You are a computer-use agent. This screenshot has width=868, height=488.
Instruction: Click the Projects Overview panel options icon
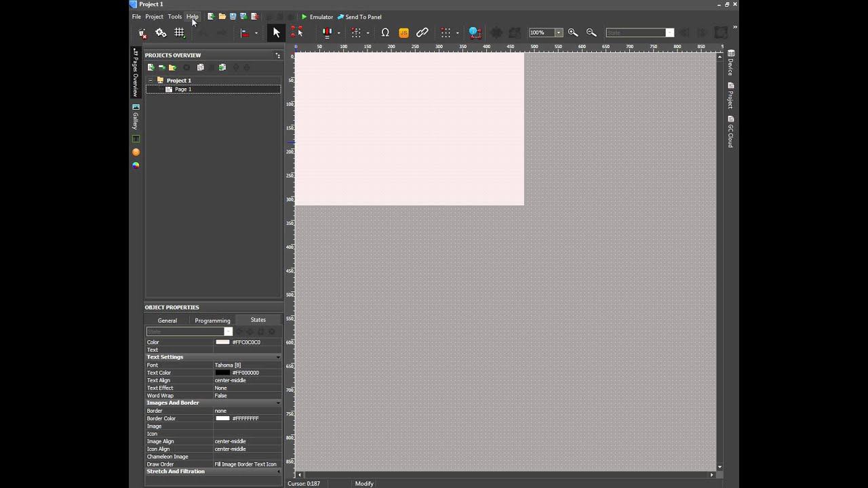point(277,55)
